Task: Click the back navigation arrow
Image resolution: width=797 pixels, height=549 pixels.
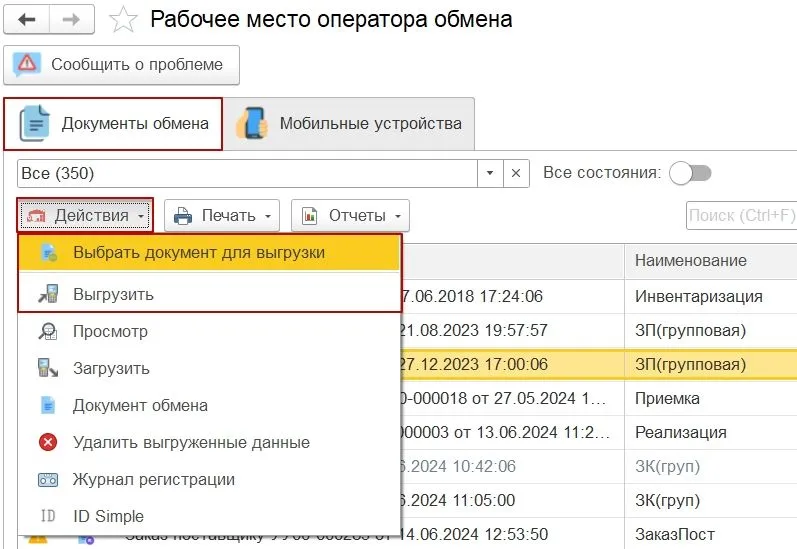Action: 26,19
